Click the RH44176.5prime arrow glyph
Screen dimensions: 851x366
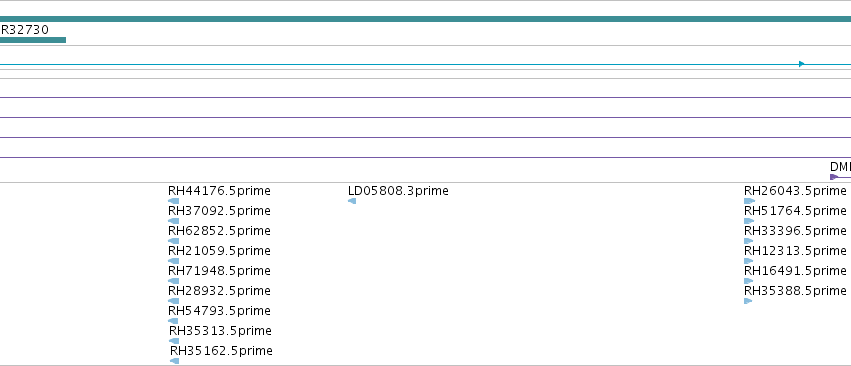174,201
